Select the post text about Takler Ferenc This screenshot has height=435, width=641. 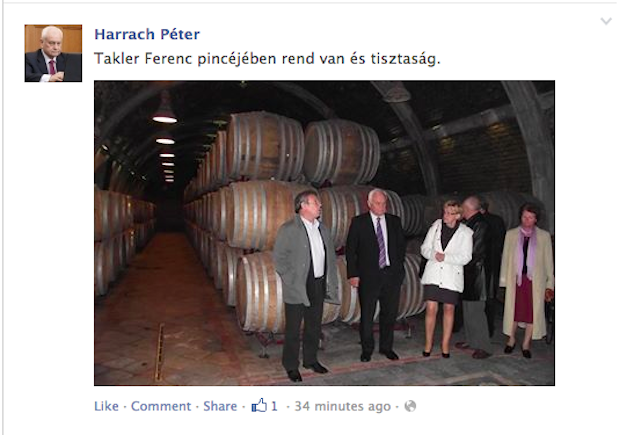point(267,59)
